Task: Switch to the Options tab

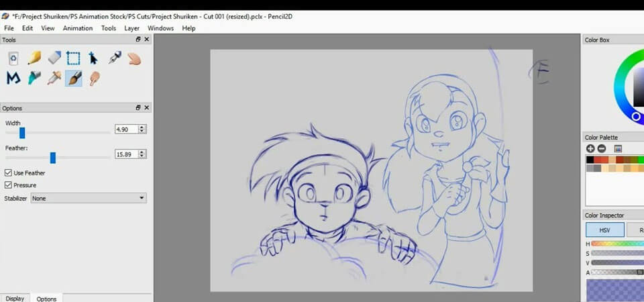Action: 46,298
